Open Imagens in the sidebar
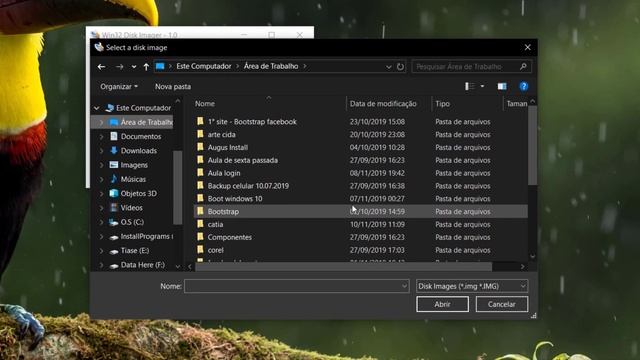The height and width of the screenshot is (360, 640). click(x=134, y=165)
